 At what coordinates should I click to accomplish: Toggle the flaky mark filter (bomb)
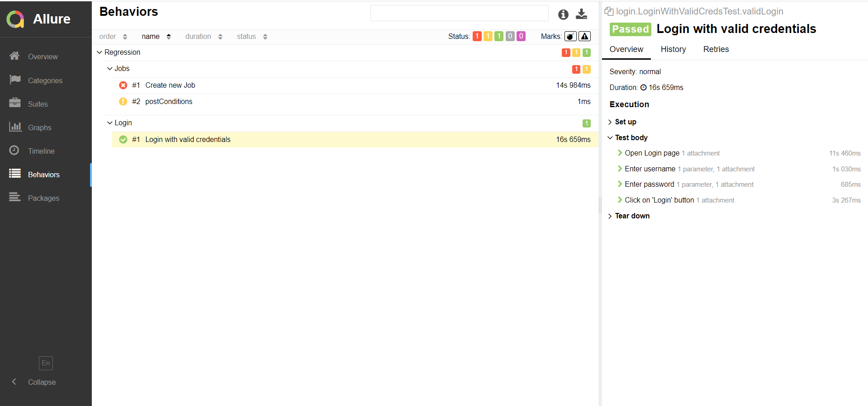pos(570,36)
